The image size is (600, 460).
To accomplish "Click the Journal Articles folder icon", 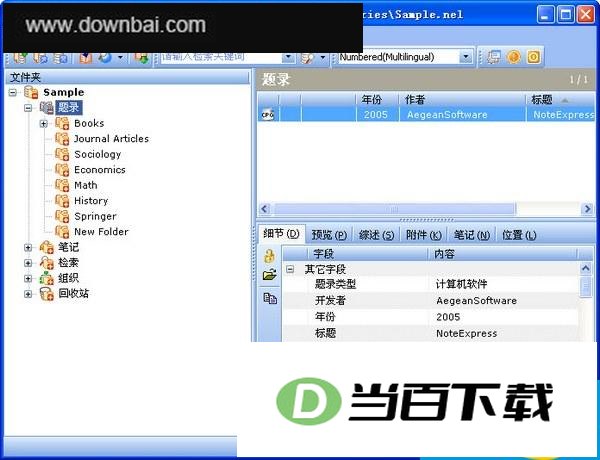I will pyautogui.click(x=62, y=139).
